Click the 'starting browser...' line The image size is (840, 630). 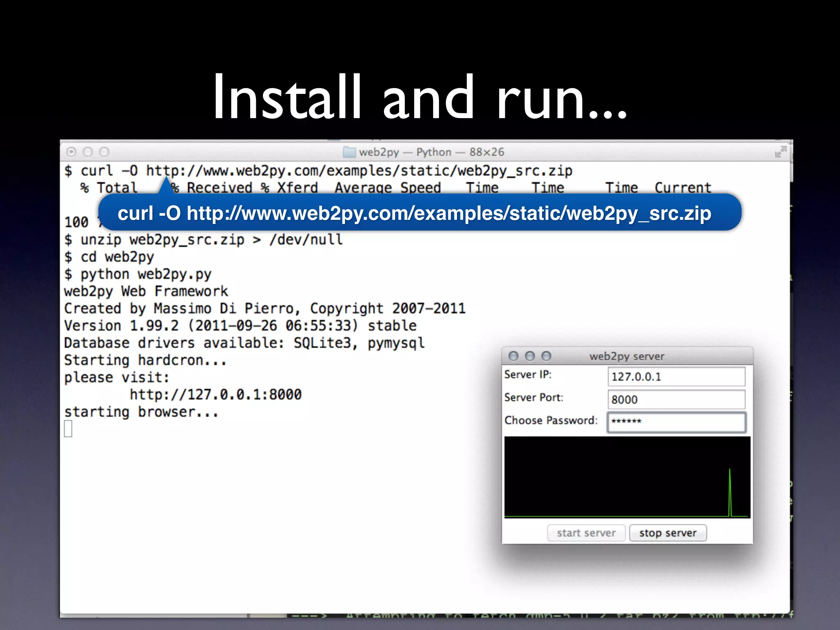coord(142,412)
